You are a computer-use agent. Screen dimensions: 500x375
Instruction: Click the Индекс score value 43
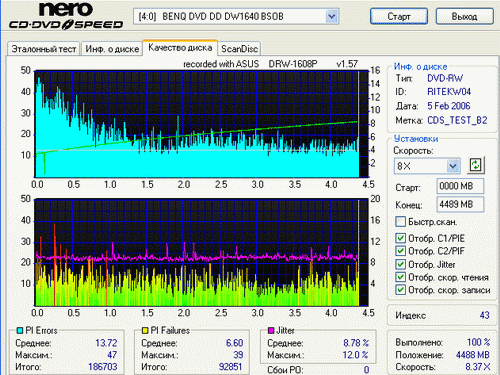point(484,315)
